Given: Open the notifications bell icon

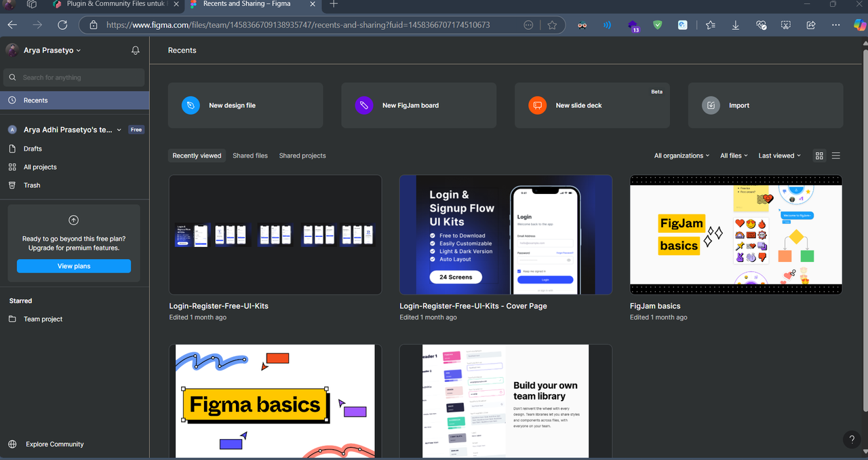Looking at the screenshot, I should coord(136,51).
